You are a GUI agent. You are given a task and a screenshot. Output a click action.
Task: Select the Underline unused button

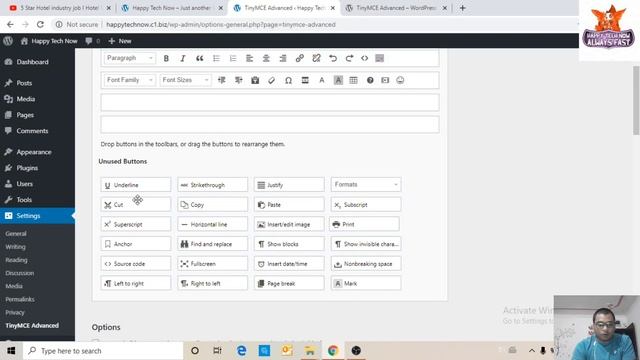point(136,185)
